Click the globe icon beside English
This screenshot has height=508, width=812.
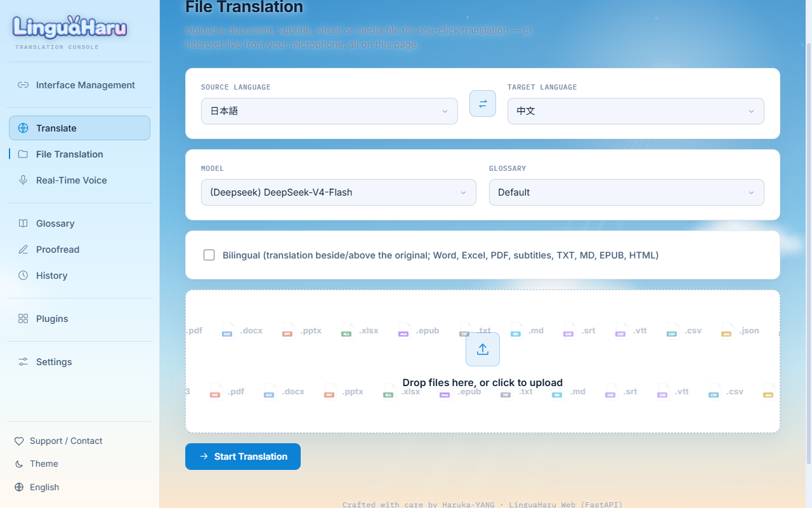(x=19, y=488)
